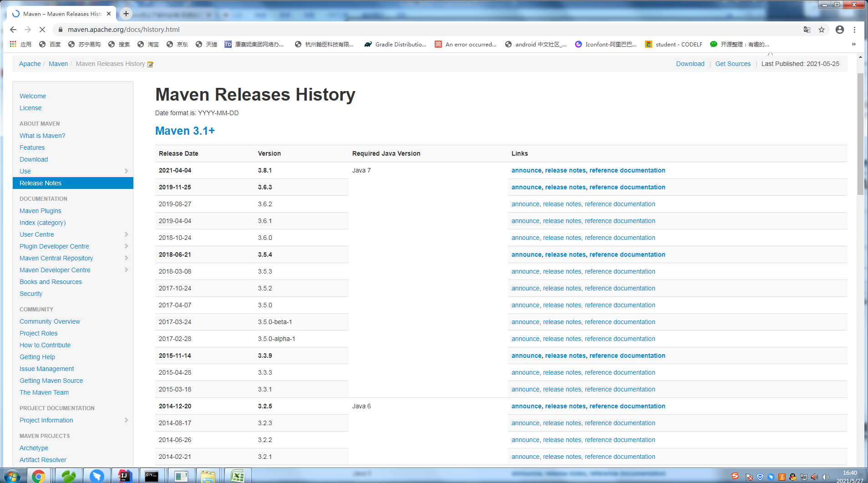
Task: Open the Google Translate icon in address bar
Action: (807, 29)
